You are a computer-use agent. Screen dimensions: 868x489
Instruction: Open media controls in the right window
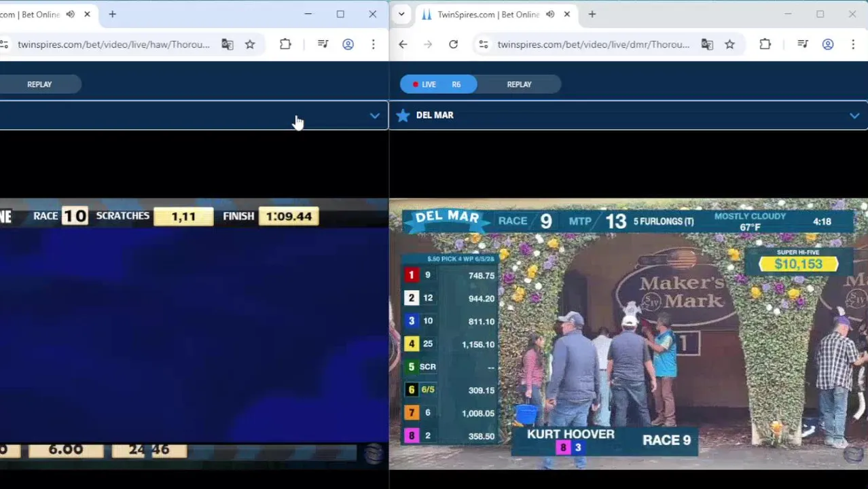[x=803, y=44]
